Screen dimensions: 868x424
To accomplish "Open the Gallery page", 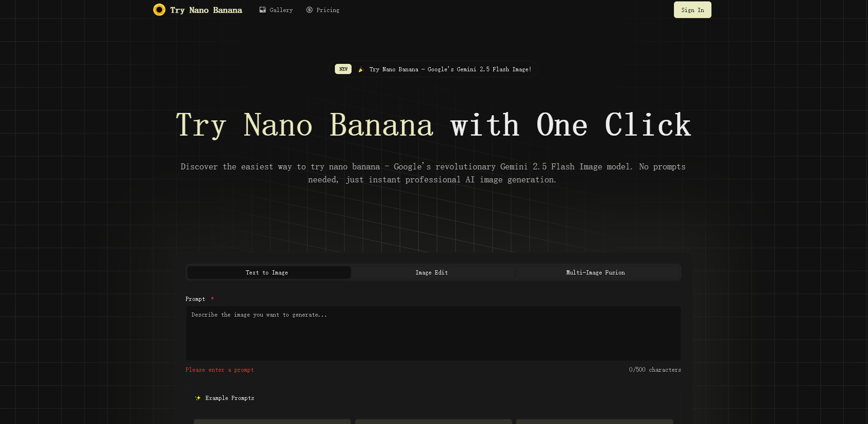I will coord(276,9).
